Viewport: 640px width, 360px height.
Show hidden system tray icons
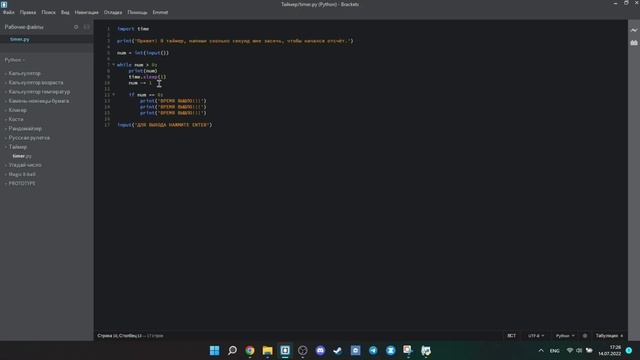(541, 351)
